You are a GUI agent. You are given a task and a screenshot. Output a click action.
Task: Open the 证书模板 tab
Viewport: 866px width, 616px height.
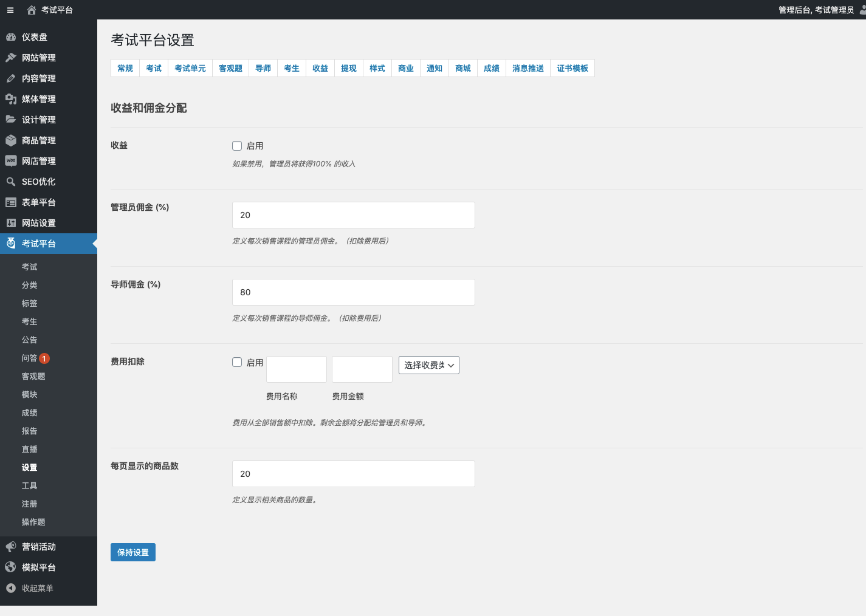pos(572,68)
